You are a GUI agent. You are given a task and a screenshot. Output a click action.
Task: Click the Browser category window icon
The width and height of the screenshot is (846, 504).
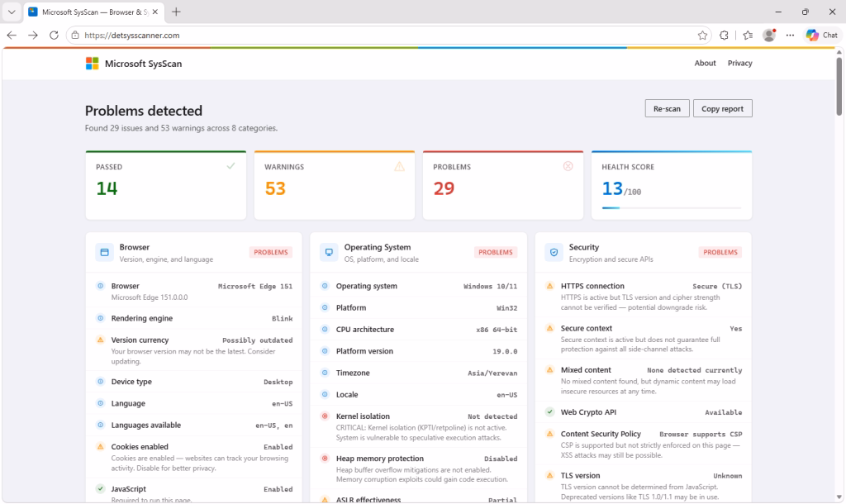click(105, 252)
